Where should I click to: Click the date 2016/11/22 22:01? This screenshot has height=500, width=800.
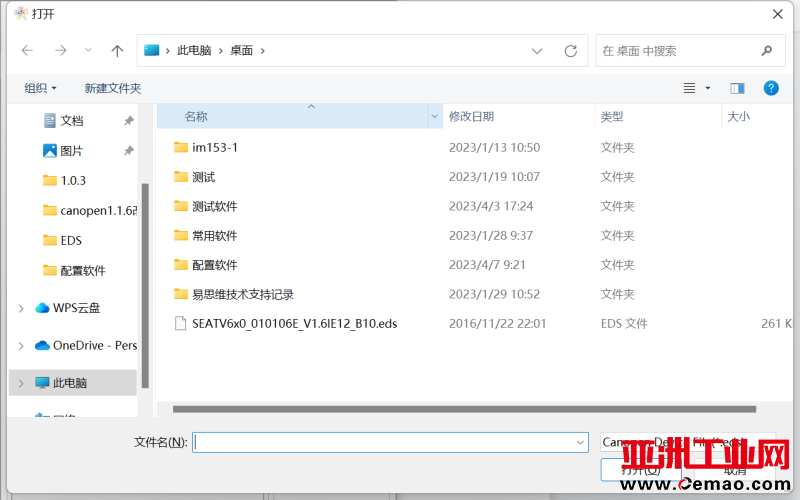coord(497,323)
